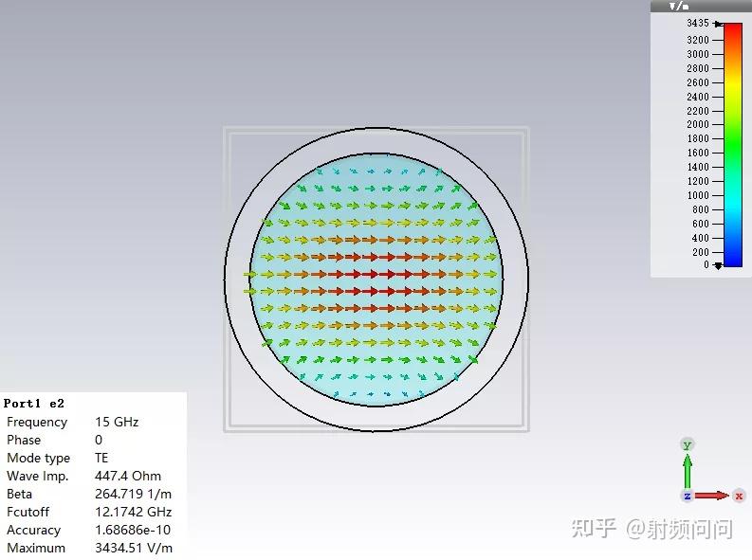The width and height of the screenshot is (752, 560).
Task: Click the 'Frequency' label
Action: (x=37, y=422)
